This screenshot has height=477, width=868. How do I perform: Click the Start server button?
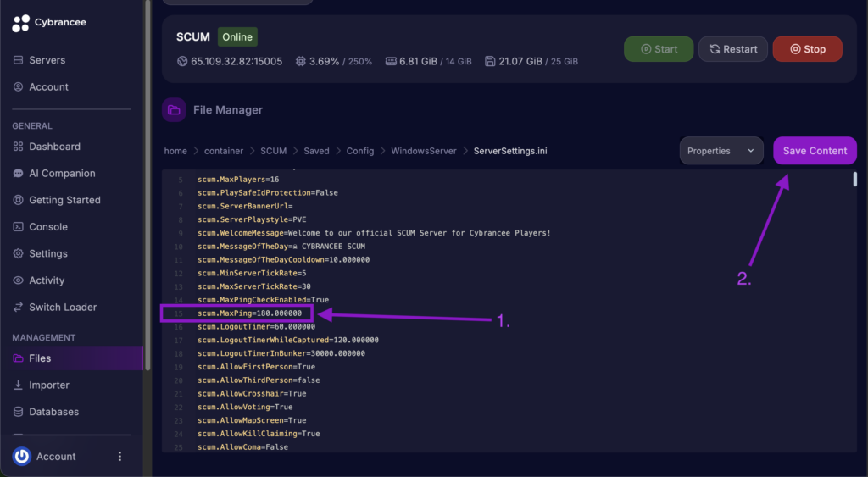click(x=659, y=48)
